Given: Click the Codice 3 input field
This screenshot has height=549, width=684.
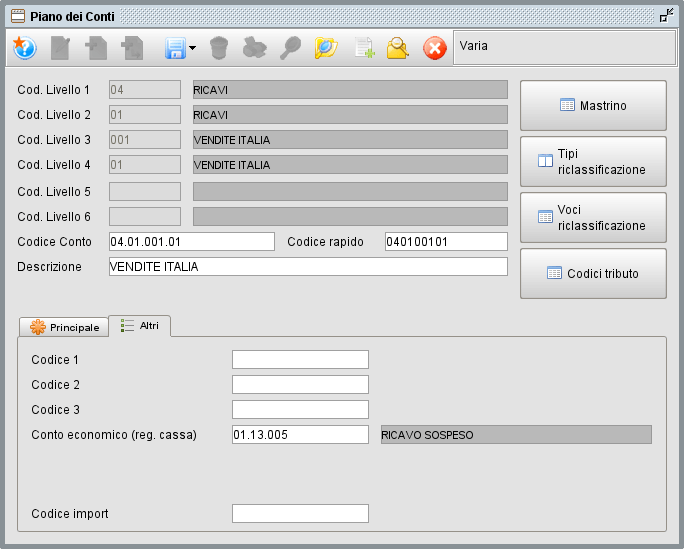Looking at the screenshot, I should click(301, 409).
